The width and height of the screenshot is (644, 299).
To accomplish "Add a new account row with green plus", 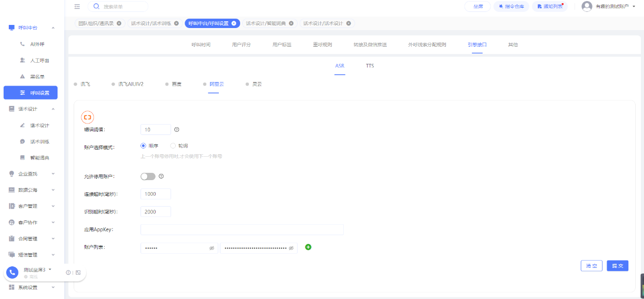I will point(308,247).
